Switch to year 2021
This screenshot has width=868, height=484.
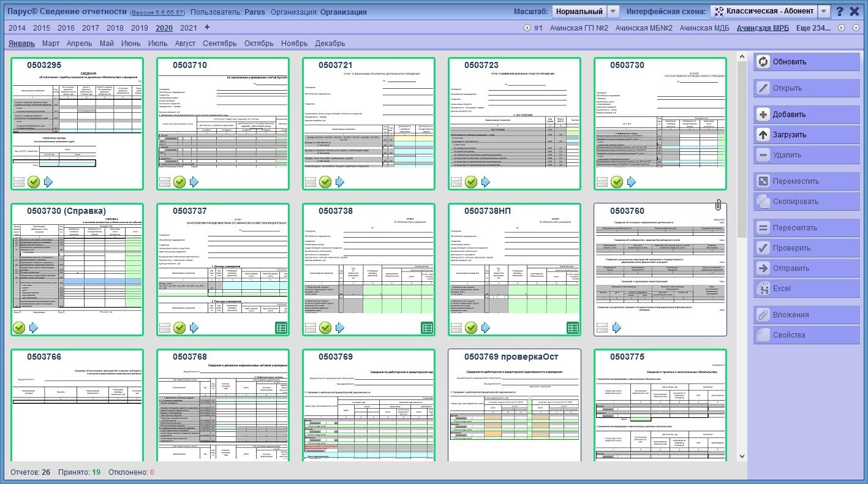189,28
